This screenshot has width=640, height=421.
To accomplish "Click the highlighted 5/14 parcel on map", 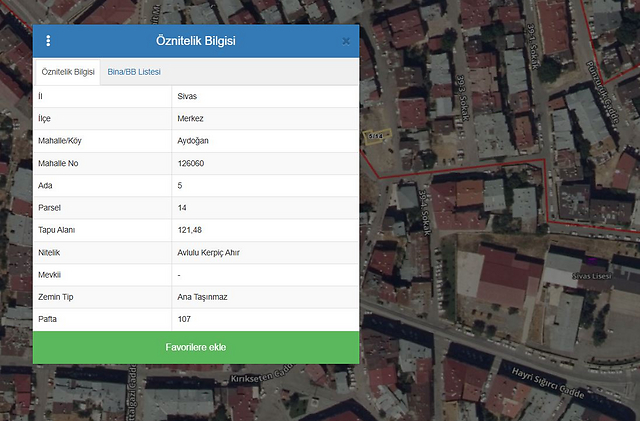I will point(377,136).
